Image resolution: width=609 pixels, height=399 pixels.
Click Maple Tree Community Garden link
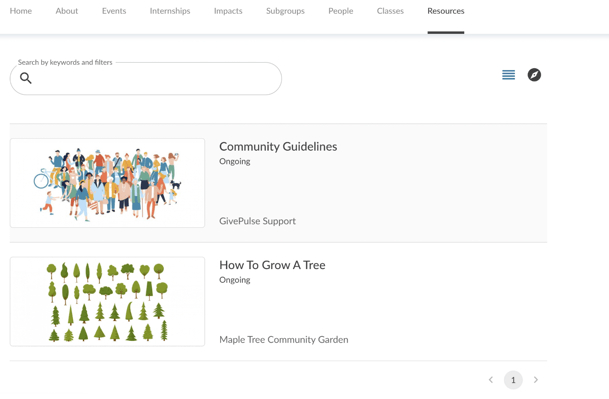(x=284, y=340)
